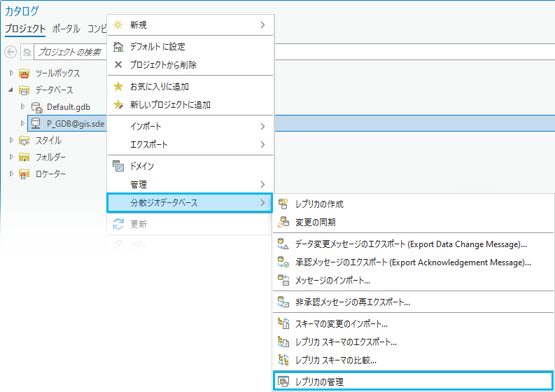Choose 新しいプロジェクトに追加 menu entry
This screenshot has width=555, height=392.
(x=190, y=105)
